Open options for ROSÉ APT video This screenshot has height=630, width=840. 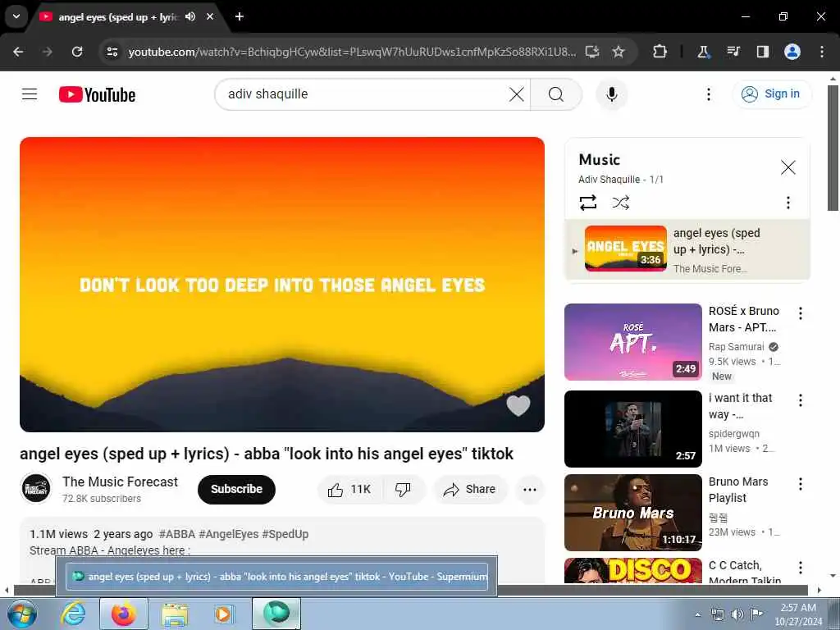[801, 313]
